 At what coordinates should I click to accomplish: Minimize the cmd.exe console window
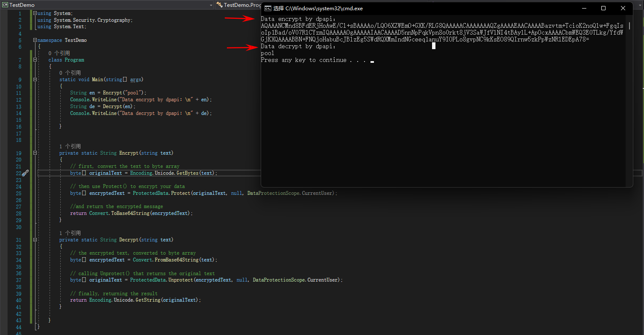(x=584, y=8)
